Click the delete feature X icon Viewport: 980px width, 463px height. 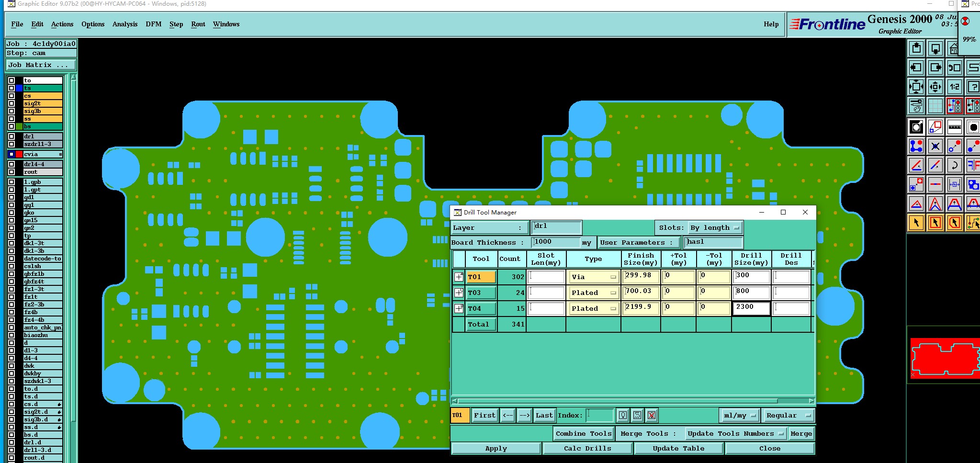coord(935,146)
